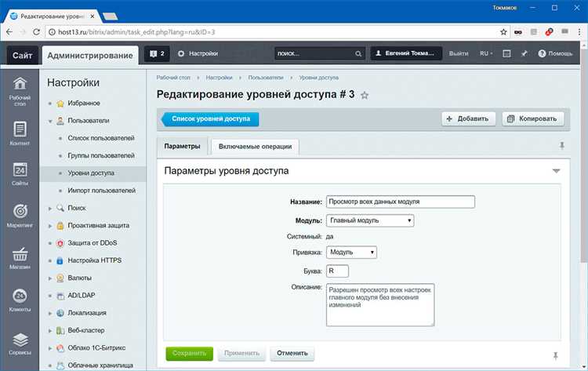This screenshot has width=588, height=371.
Task: Click the Рабочий стол breadcrumb link
Action: (173, 78)
